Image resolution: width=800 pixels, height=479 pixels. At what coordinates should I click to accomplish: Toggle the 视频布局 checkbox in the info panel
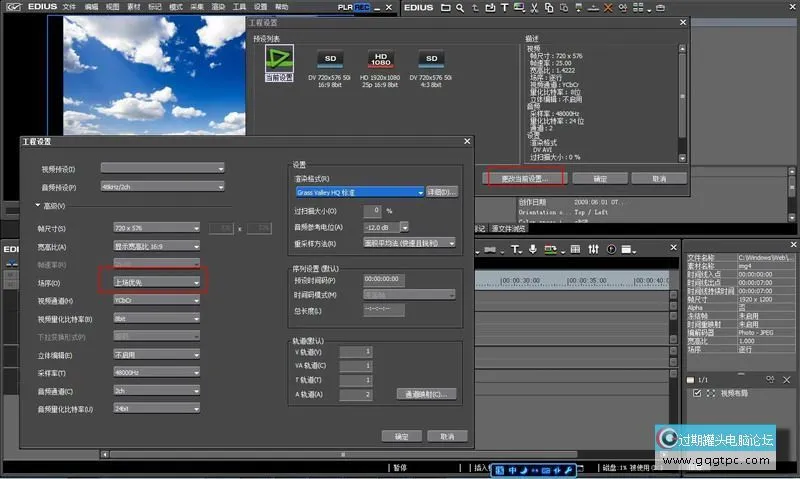(697, 393)
